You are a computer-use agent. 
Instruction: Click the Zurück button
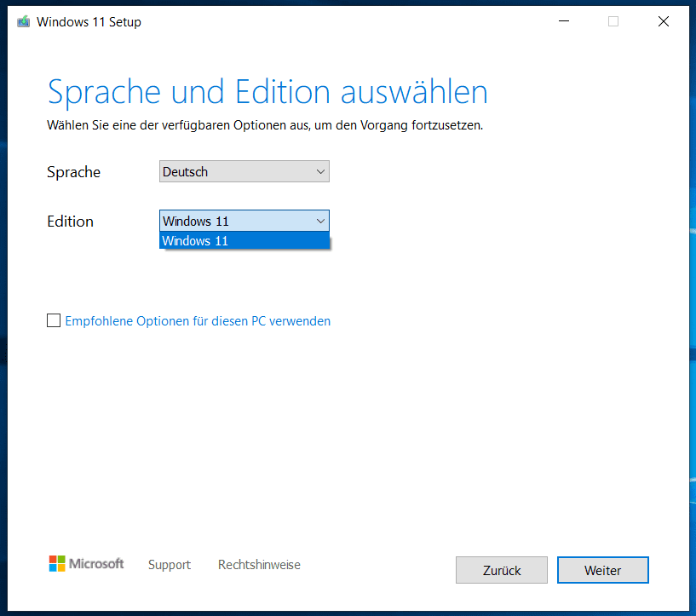point(502,570)
